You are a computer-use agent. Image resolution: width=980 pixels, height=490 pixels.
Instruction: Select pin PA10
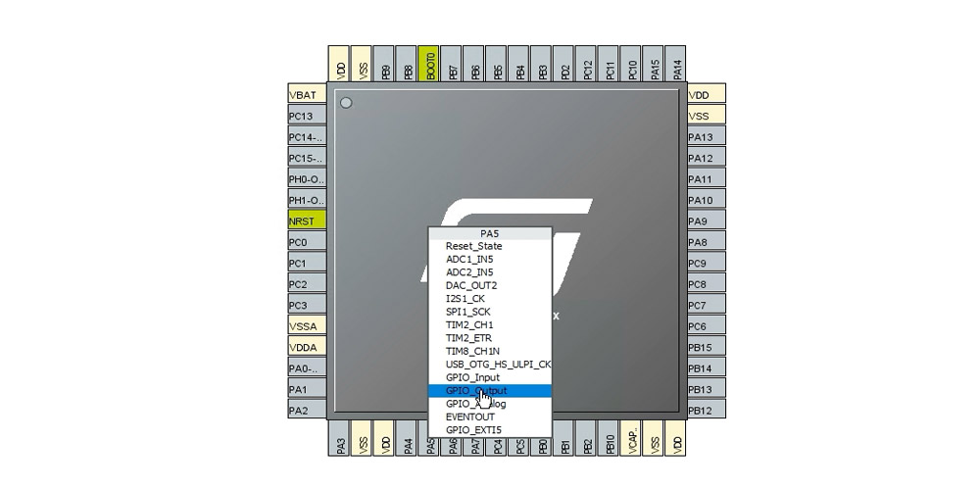707,200
